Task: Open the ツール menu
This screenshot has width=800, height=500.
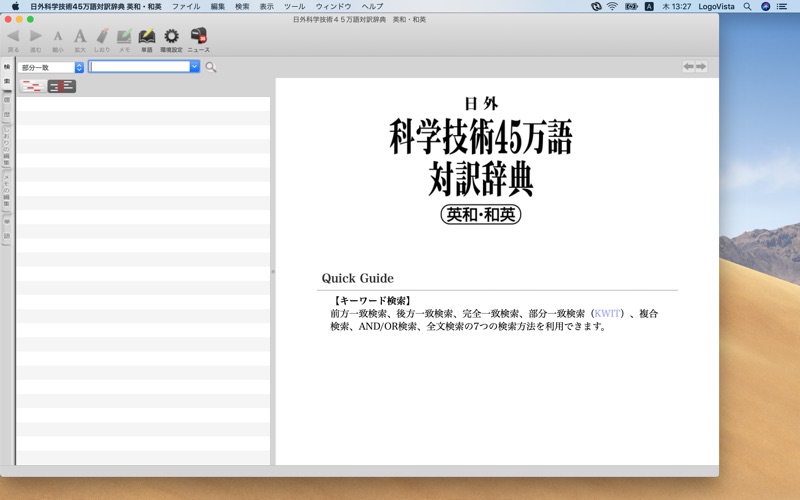Action: [294, 6]
